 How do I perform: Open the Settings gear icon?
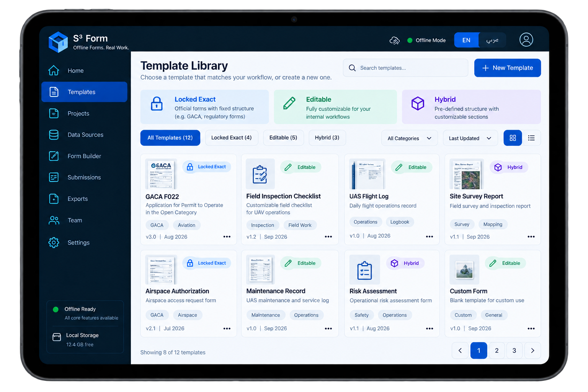point(54,242)
